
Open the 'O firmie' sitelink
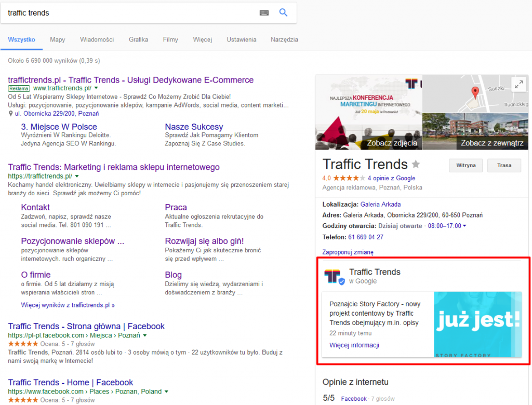36,275
